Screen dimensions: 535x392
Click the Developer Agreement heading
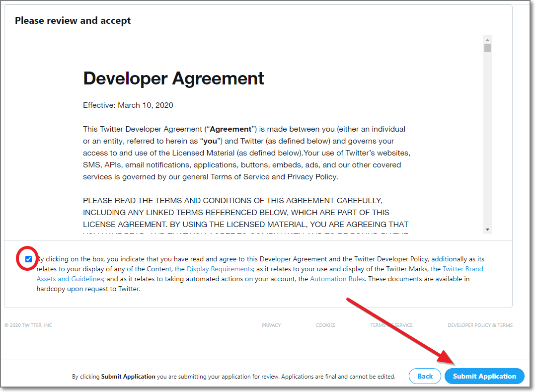coord(173,78)
